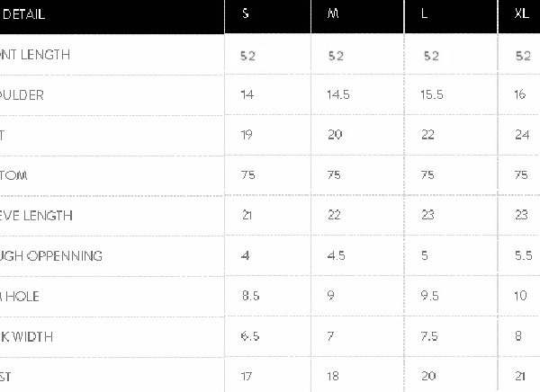
Task: Click the shoulder value 16 under XL
Action: [x=520, y=94]
